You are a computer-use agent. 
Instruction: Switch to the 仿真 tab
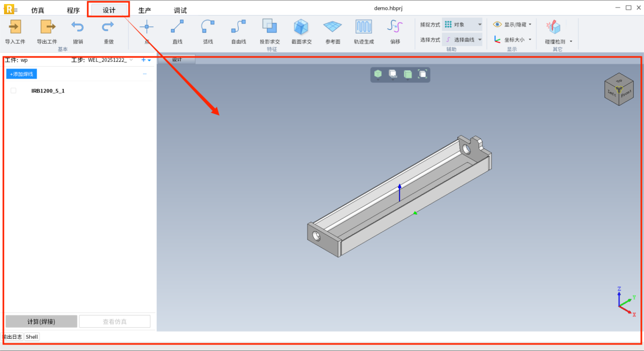click(x=38, y=10)
